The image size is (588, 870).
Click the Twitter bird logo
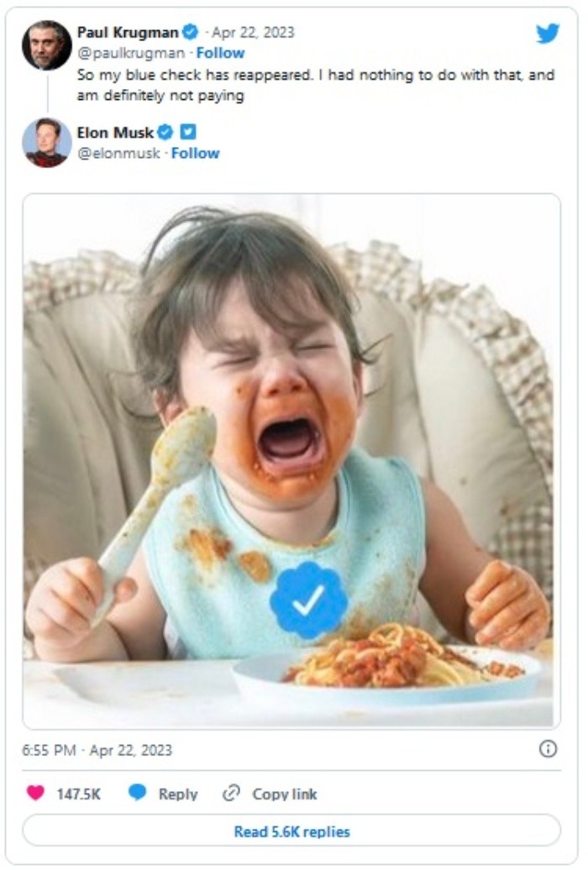pos(548,33)
